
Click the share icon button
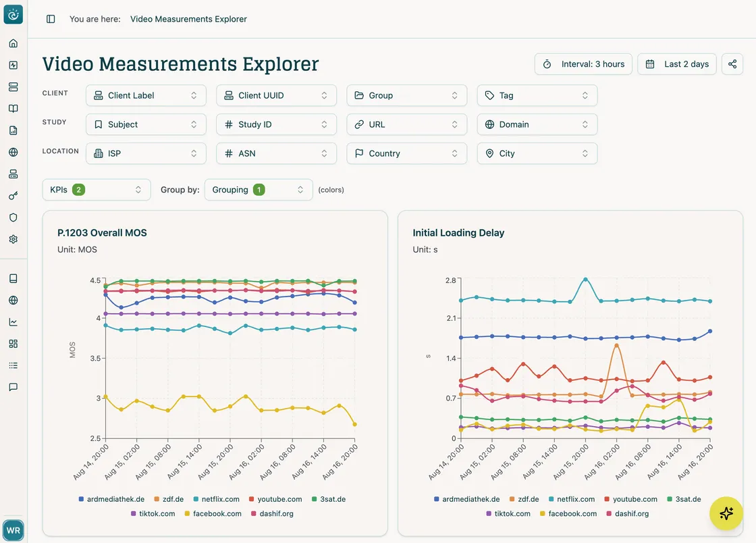point(732,64)
